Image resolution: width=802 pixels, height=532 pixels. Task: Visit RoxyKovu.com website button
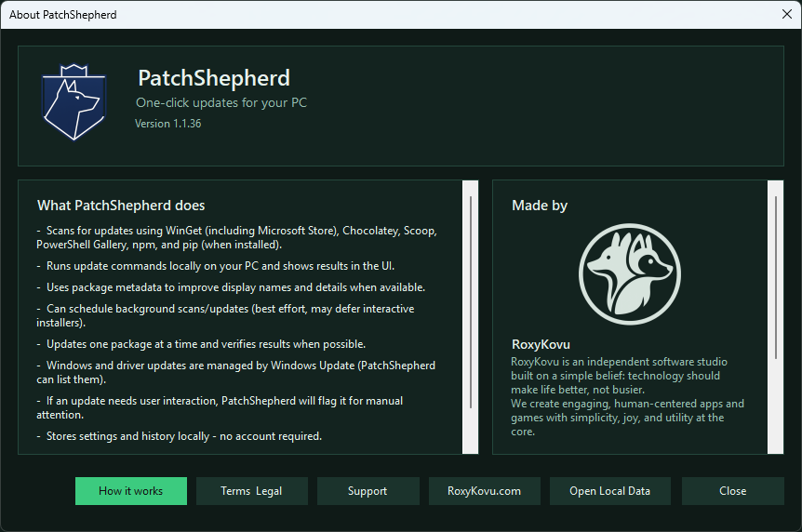[x=485, y=491]
